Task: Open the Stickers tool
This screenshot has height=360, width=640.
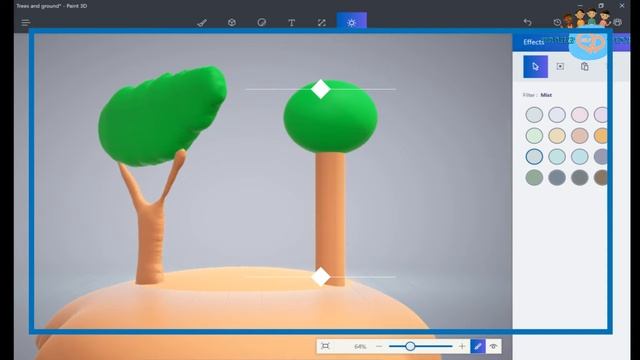Action: point(262,22)
